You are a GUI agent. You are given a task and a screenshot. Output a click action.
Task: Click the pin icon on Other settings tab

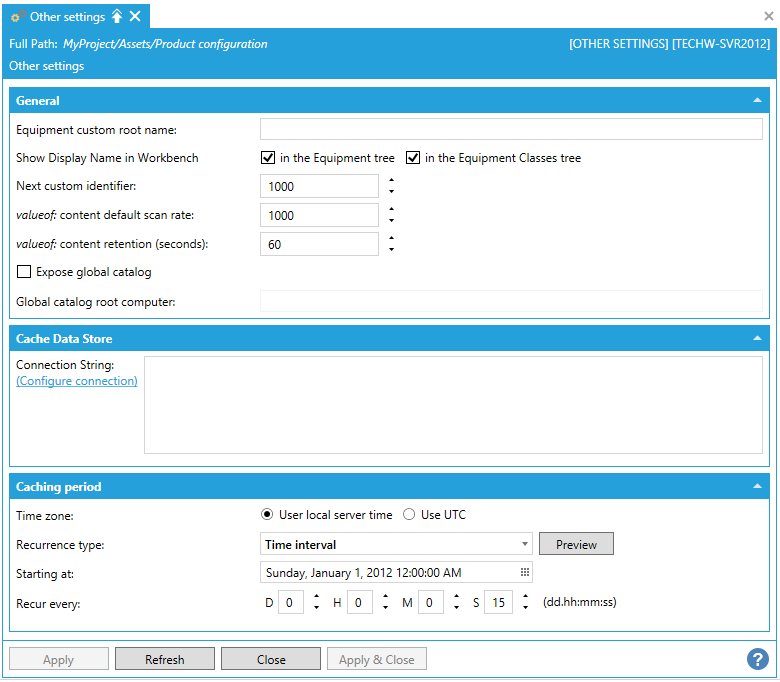117,16
